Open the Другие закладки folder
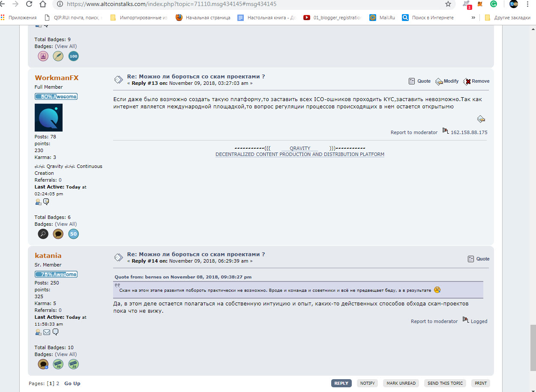 click(508, 18)
